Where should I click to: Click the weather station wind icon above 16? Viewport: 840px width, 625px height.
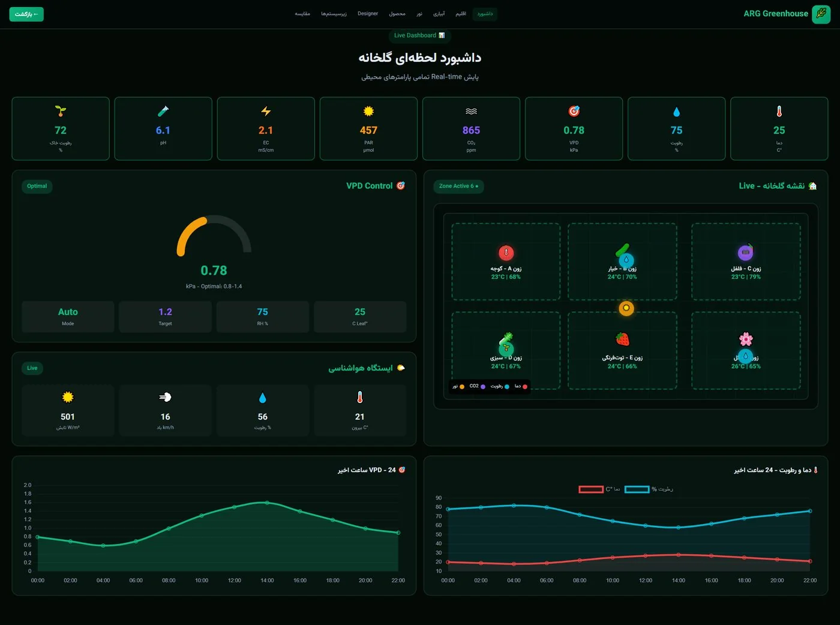click(165, 397)
